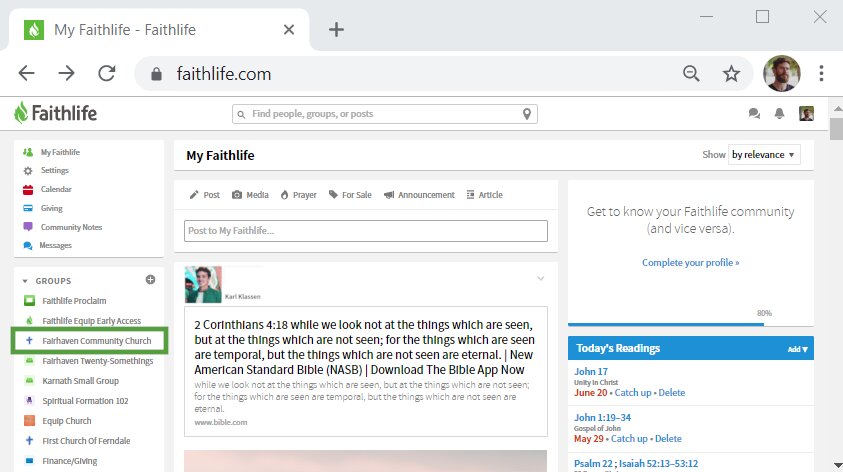Viewport: 843px width, 472px height.
Task: Open Faithlife Equip Early Access group
Action: pos(91,321)
